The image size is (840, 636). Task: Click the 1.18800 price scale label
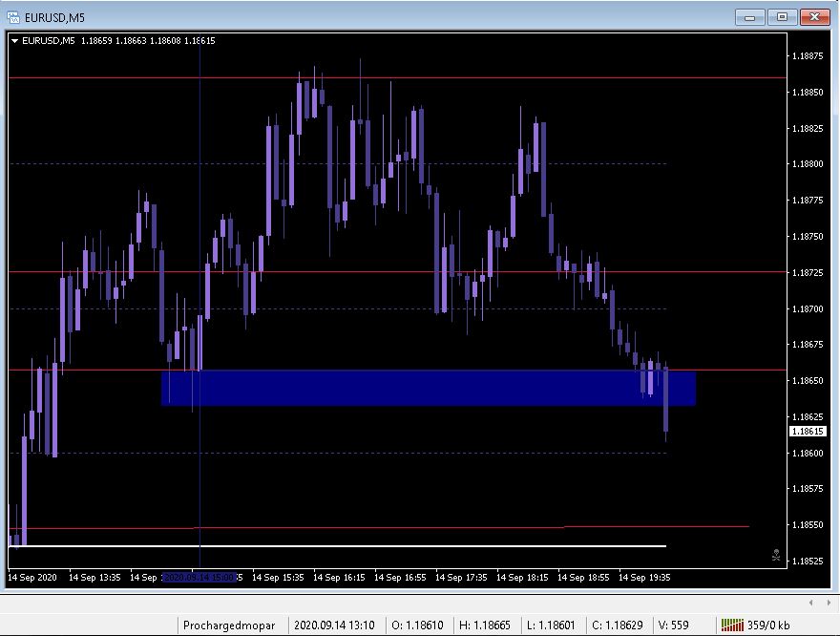click(808, 164)
